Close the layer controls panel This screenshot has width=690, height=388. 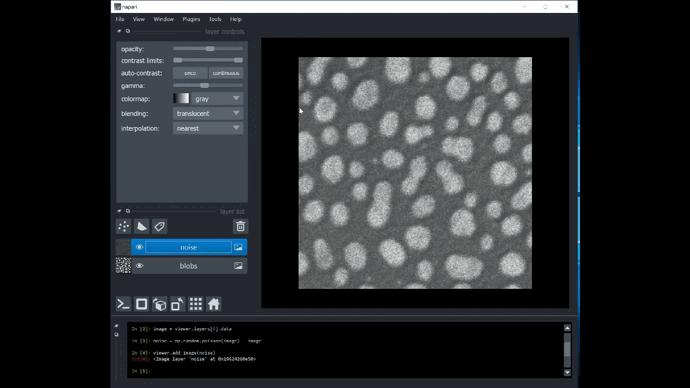pyautogui.click(x=119, y=31)
